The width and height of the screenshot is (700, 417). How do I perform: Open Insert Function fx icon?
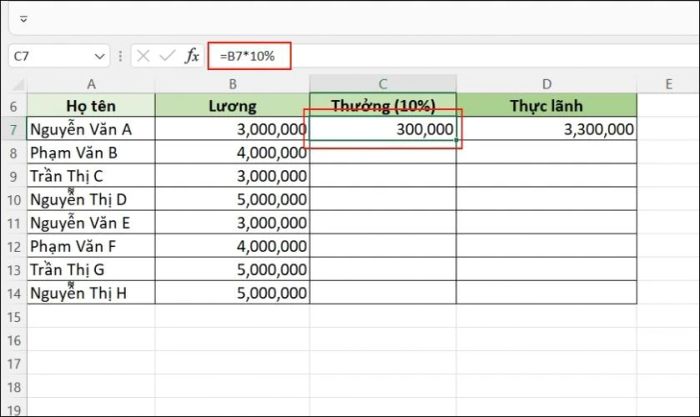tap(192, 56)
